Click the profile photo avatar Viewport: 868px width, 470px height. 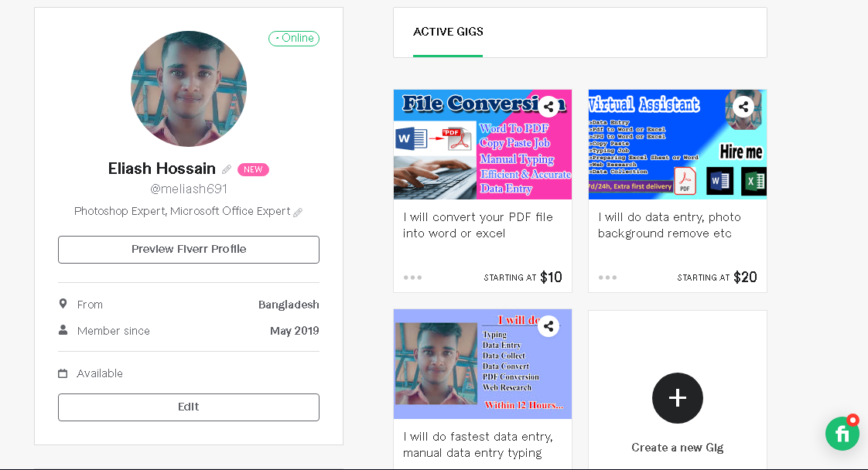point(189,88)
